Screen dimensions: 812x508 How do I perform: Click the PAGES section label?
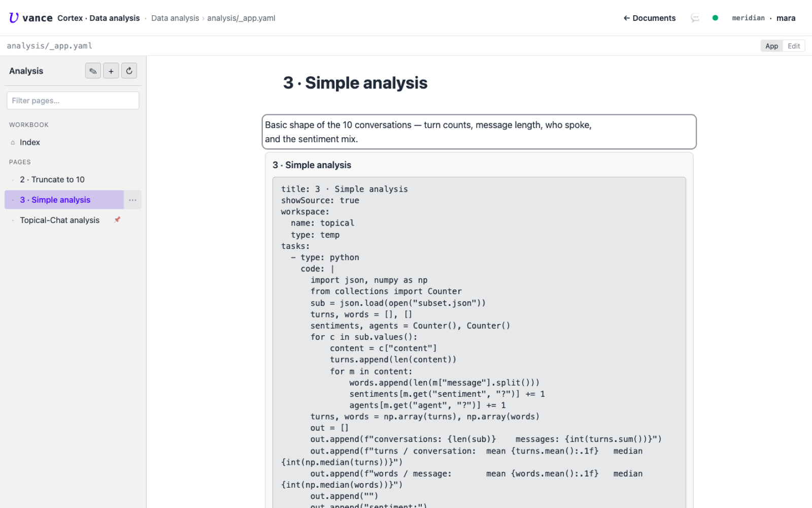(x=20, y=162)
